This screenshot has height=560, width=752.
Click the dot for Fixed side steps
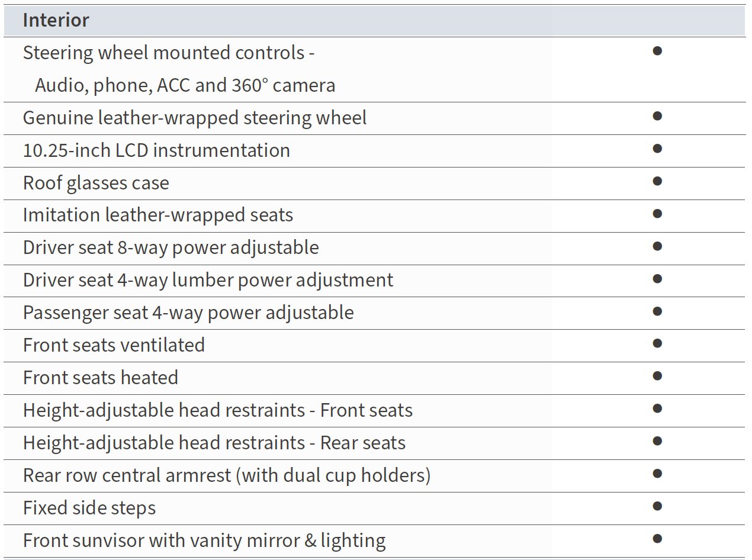pyautogui.click(x=657, y=506)
